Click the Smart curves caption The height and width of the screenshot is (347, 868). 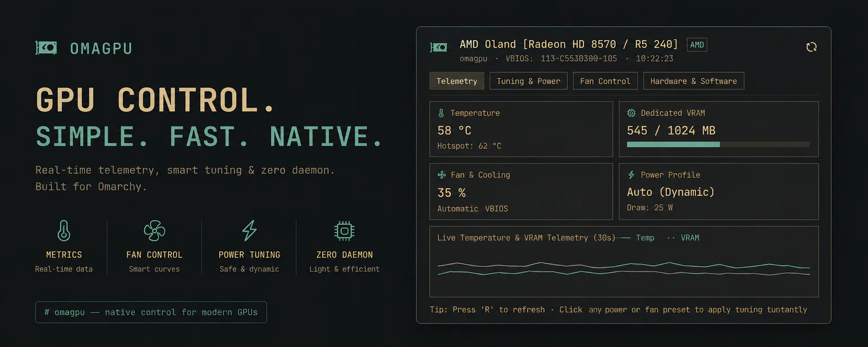[154, 269]
